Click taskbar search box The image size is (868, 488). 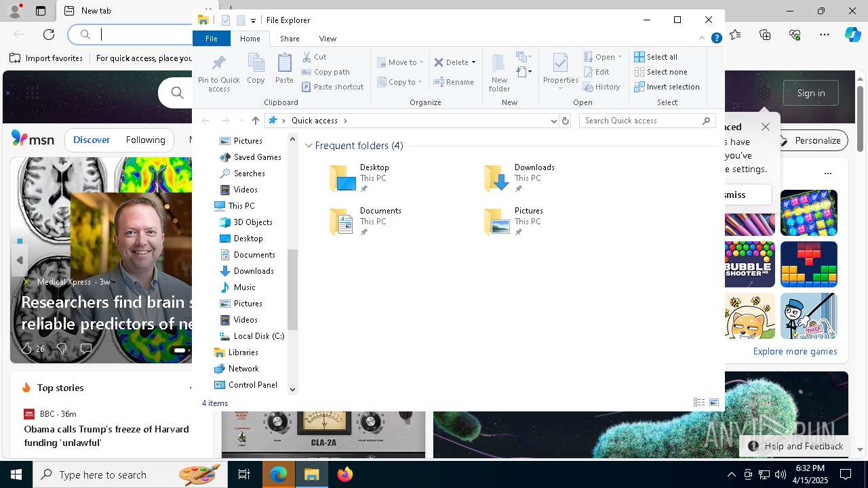tap(130, 474)
